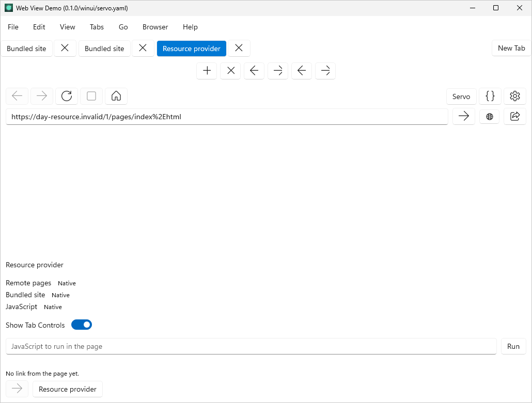Open the File menu
532x403 pixels.
(13, 27)
